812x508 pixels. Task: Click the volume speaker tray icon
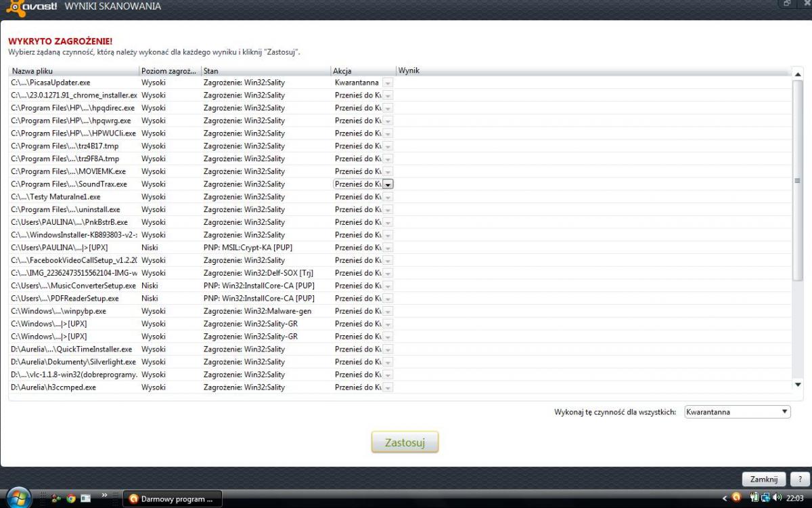pyautogui.click(x=777, y=498)
